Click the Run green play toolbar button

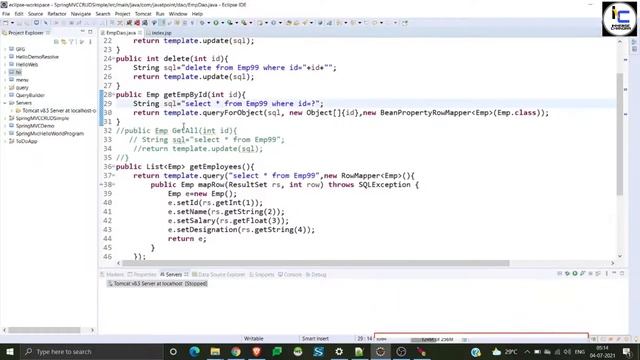[216, 23]
